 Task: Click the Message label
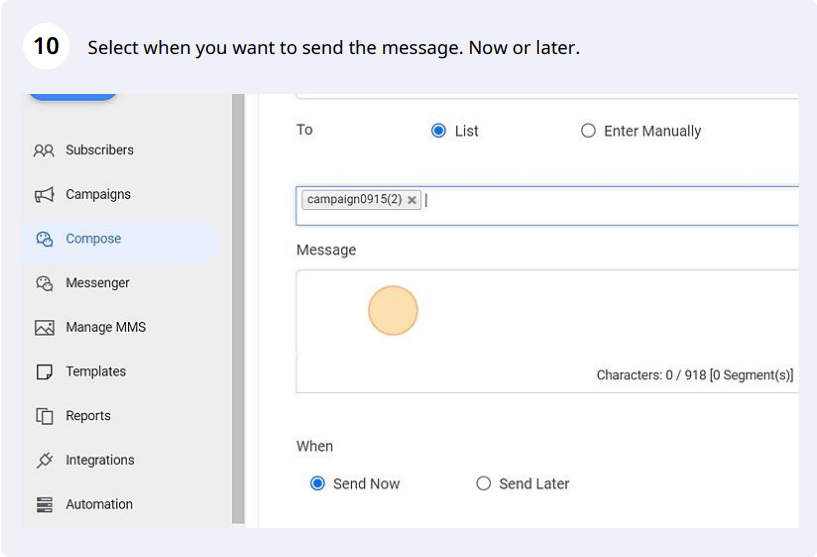coord(326,250)
